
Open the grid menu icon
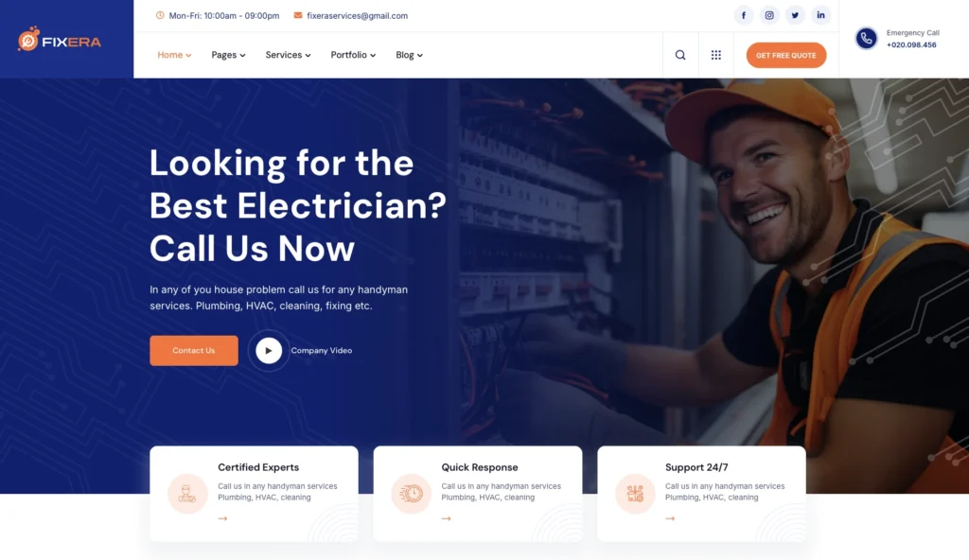715,55
